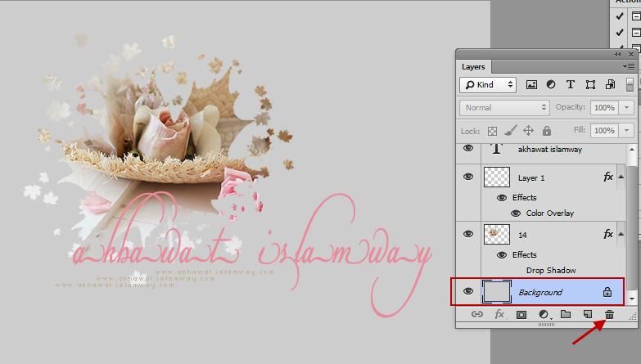Lock image pixels brush icon
641x364 pixels.
pos(510,131)
